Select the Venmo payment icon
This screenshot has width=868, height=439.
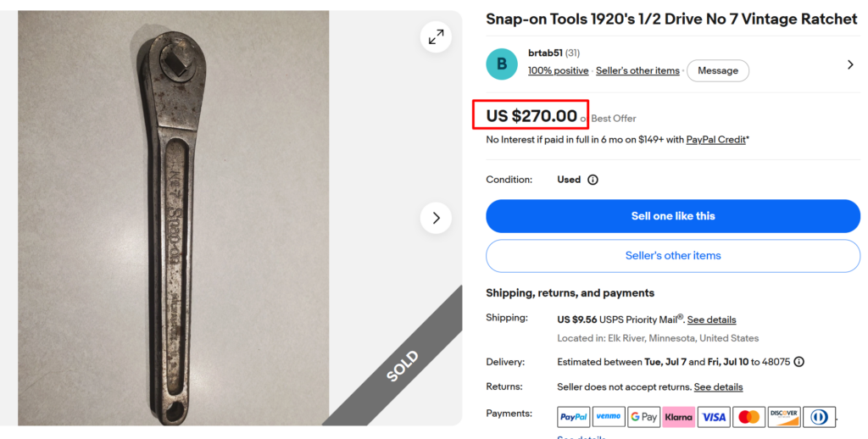click(x=609, y=417)
